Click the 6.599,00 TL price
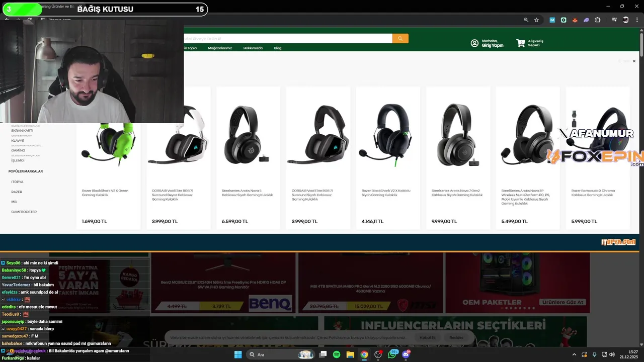 point(234,221)
